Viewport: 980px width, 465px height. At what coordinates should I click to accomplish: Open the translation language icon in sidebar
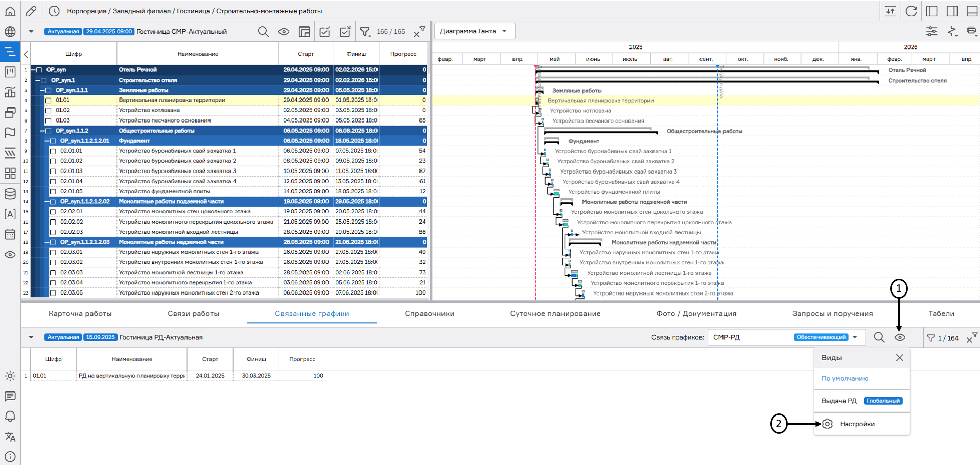[x=10, y=437]
